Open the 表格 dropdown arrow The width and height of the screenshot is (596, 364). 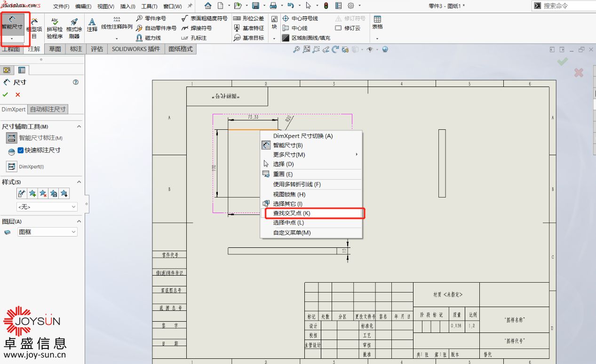377,39
